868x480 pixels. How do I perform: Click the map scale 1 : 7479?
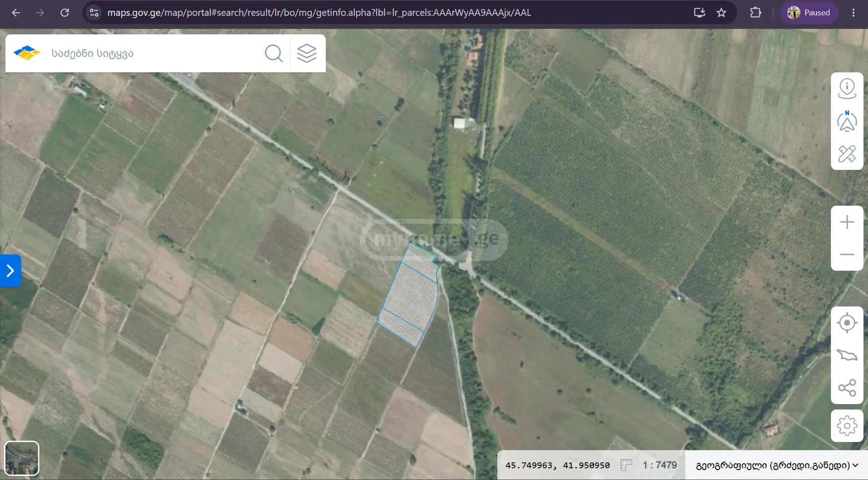[x=659, y=466]
